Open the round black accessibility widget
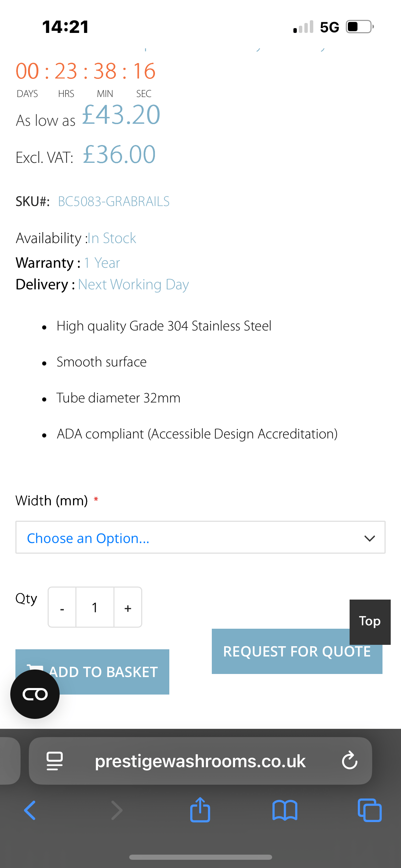The height and width of the screenshot is (868, 401). [x=35, y=694]
